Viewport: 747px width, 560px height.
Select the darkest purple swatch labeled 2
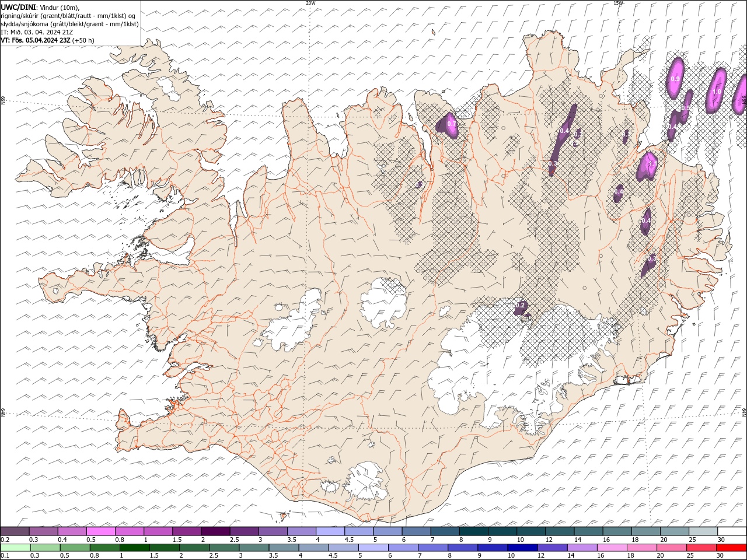pyautogui.click(x=215, y=531)
